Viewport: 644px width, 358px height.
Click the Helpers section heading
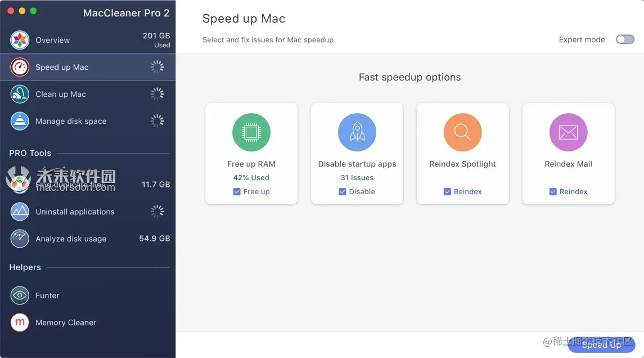point(25,267)
